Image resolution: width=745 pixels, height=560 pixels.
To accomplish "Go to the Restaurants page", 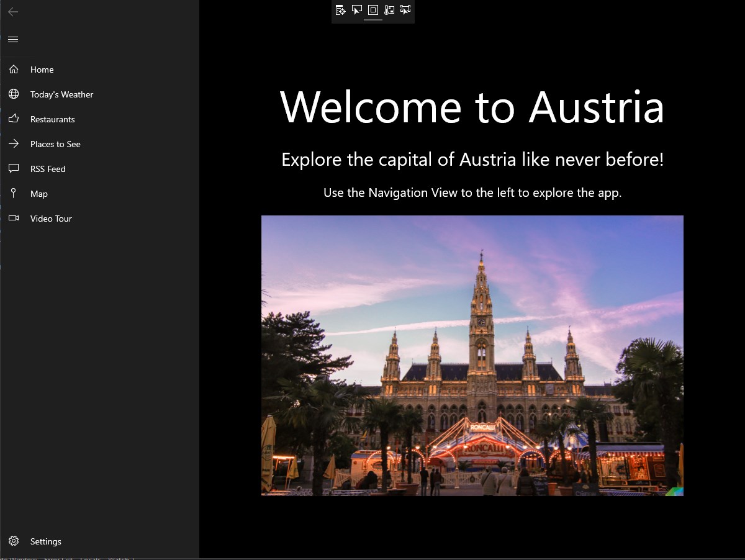I will pos(99,119).
